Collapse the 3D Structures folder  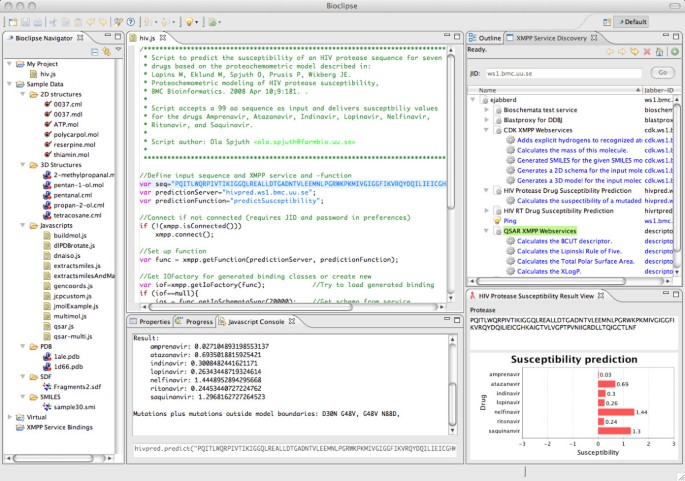pyautogui.click(x=23, y=165)
